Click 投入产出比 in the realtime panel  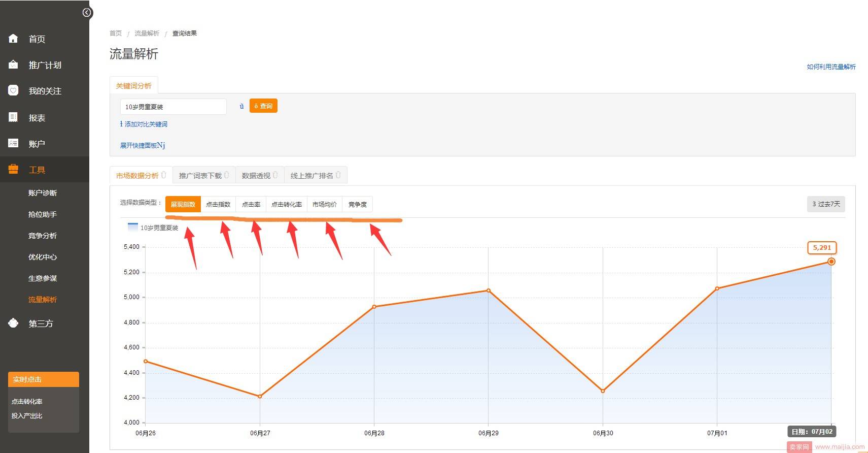click(x=27, y=415)
